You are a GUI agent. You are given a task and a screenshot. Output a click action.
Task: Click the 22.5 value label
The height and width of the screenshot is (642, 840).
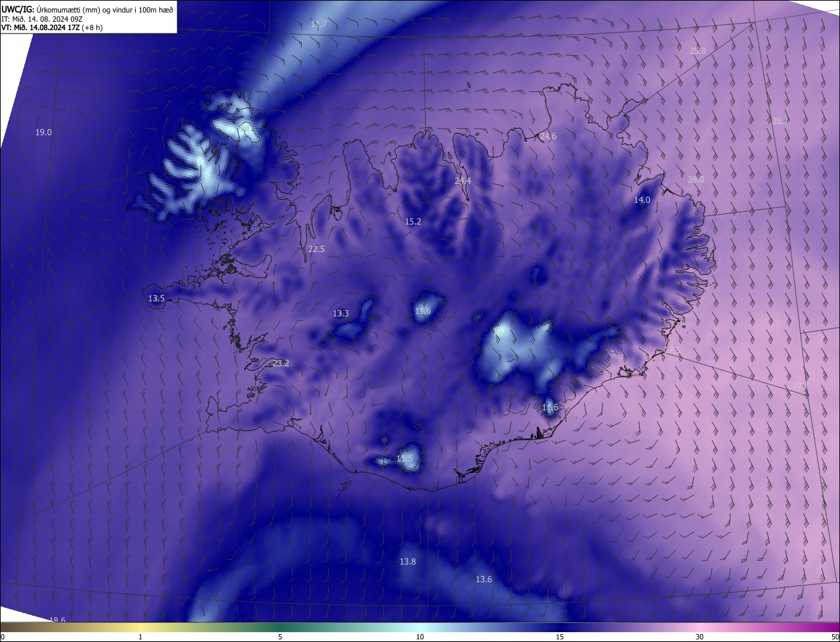coord(316,249)
